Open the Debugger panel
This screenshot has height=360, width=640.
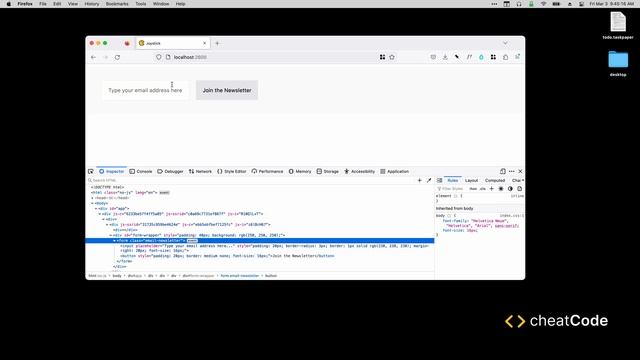click(170, 171)
